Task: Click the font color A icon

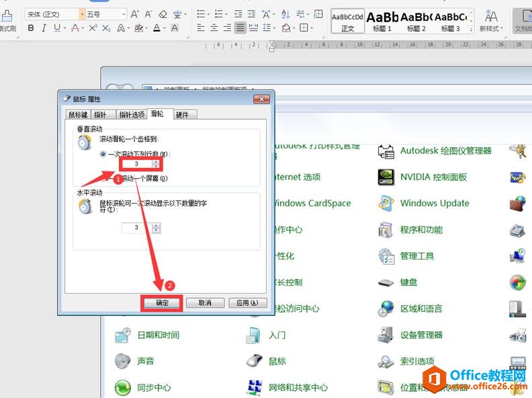Action: pos(157,28)
